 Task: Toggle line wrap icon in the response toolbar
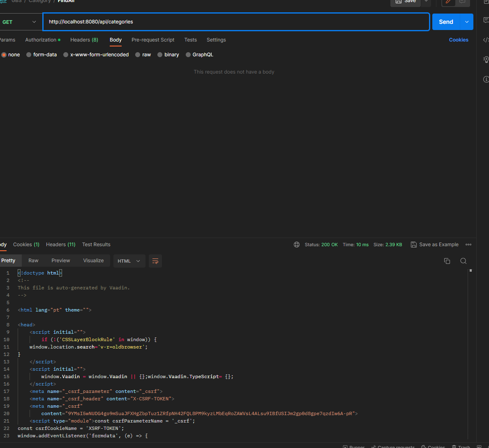coord(155,261)
